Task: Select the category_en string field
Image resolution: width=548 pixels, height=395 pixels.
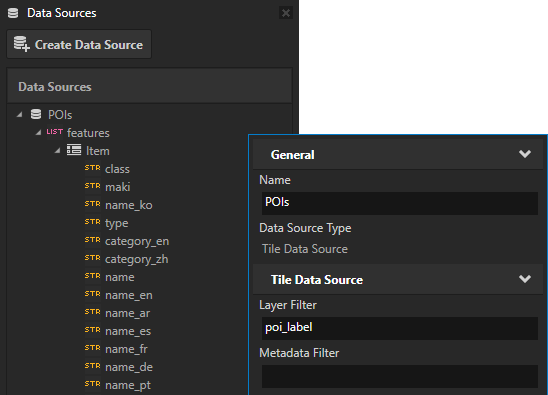Action: tap(137, 241)
